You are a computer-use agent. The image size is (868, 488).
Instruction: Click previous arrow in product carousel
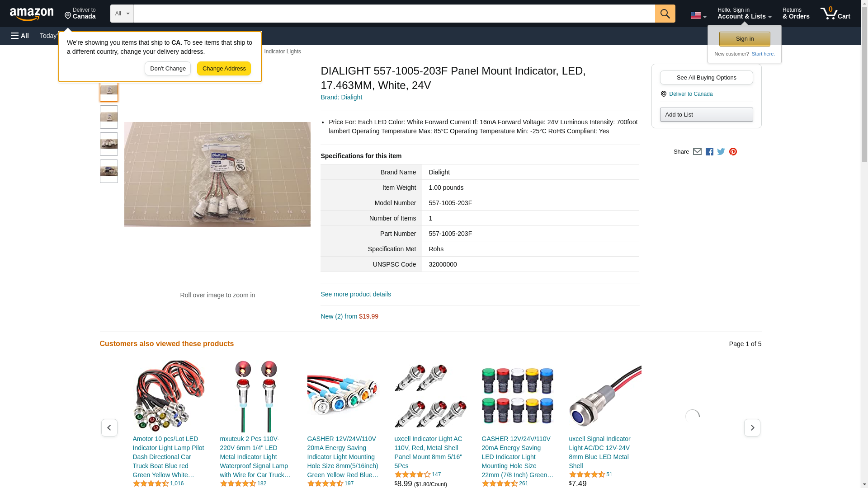[x=109, y=427]
